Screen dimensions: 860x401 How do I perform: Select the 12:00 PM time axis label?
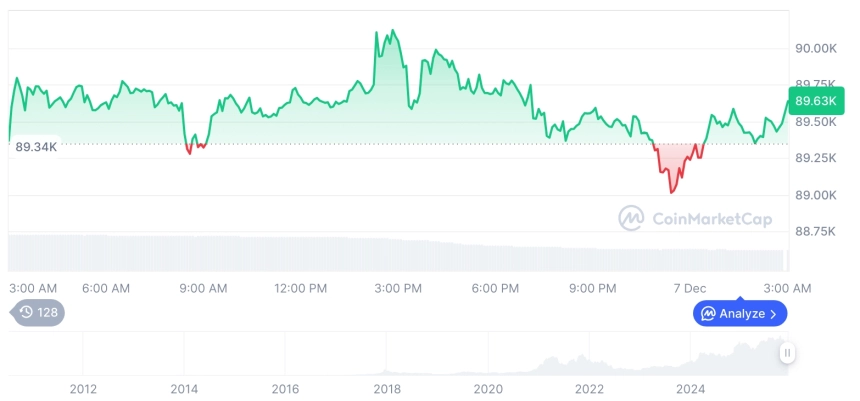(300, 288)
